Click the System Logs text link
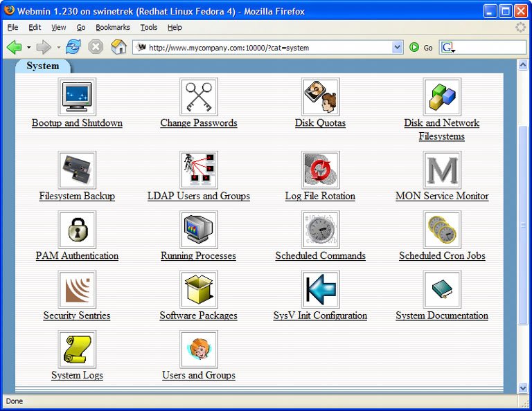Screen dimensions: 532x411 click(x=77, y=375)
